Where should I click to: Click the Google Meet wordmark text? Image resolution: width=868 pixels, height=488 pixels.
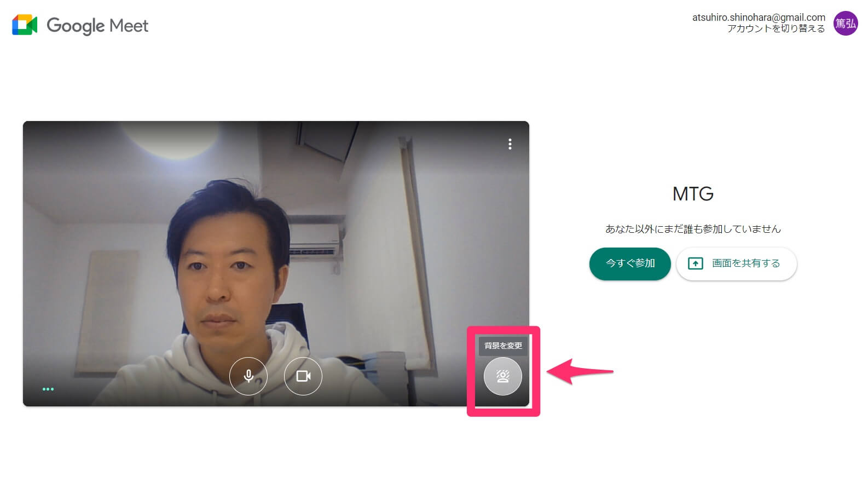[x=97, y=26]
